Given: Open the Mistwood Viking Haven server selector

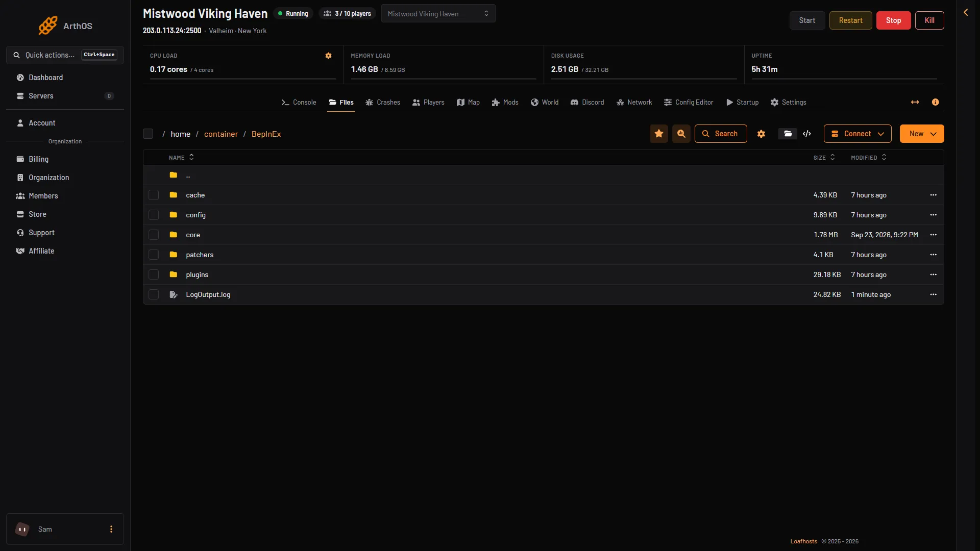Looking at the screenshot, I should 438,14.
